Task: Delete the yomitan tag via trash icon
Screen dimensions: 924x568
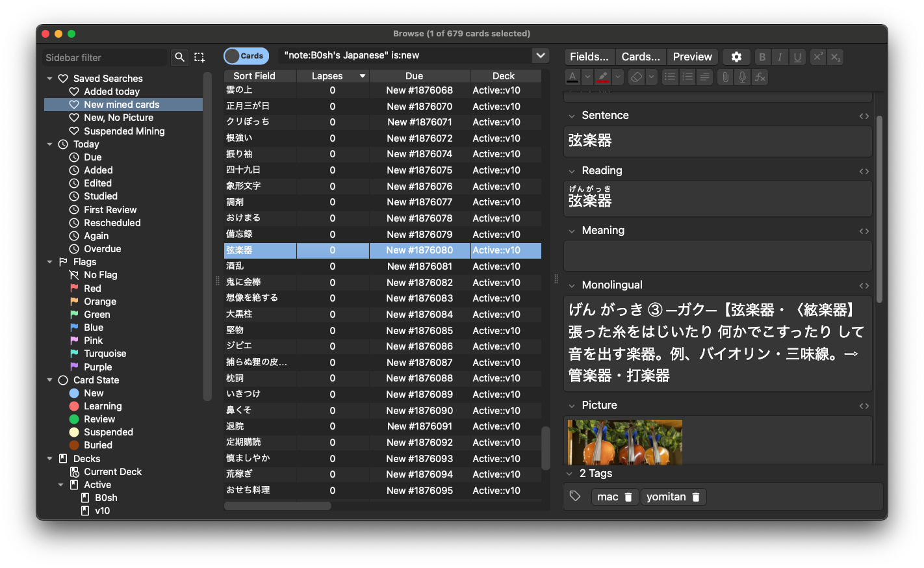Action: click(696, 497)
